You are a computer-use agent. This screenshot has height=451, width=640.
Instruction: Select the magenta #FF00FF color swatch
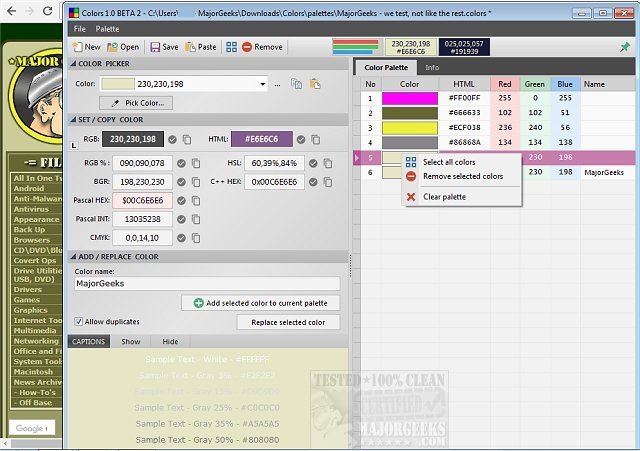click(410, 98)
